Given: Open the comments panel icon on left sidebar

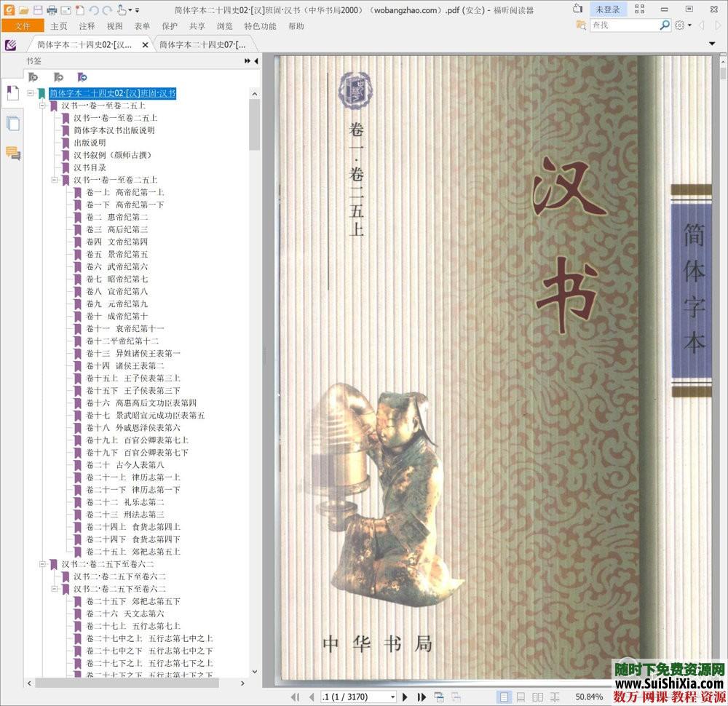Looking at the screenshot, I should pos(12,151).
